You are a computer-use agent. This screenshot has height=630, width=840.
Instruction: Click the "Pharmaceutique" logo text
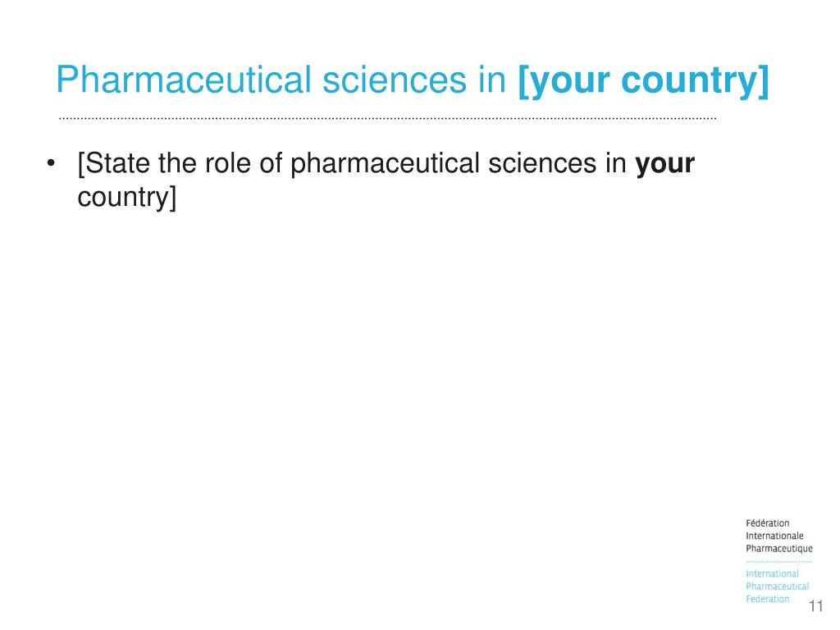779,549
